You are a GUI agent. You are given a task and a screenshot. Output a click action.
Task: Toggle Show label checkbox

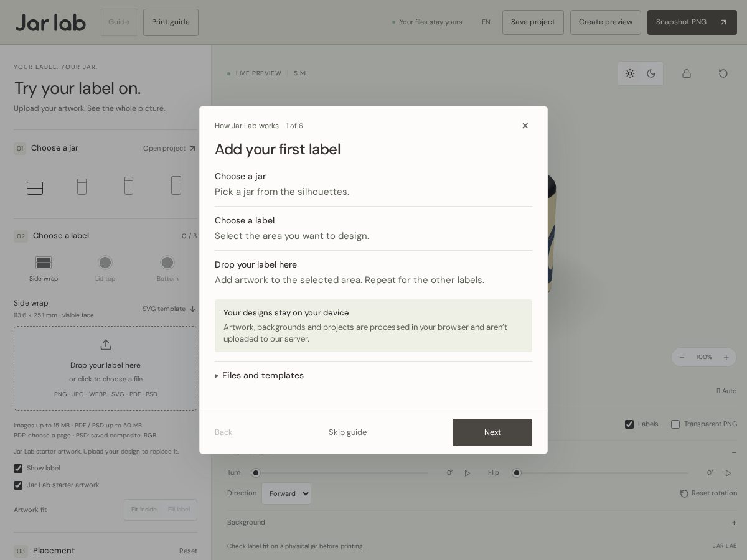(x=18, y=469)
